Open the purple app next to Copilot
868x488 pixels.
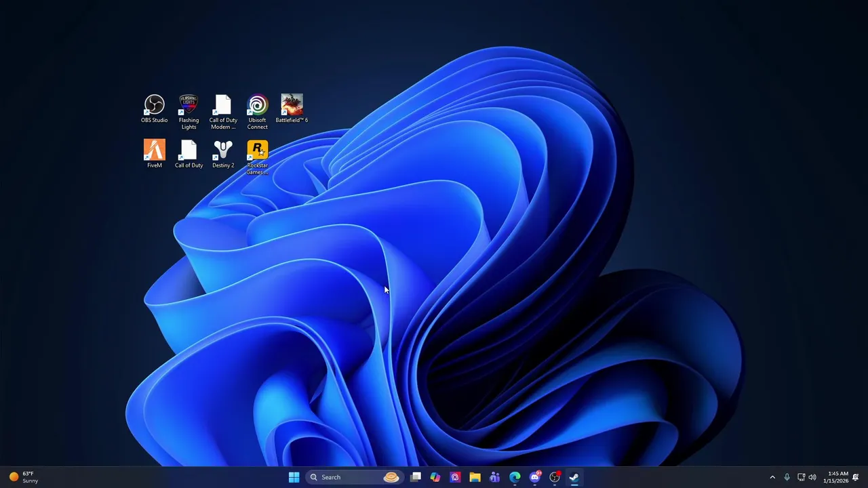(455, 477)
